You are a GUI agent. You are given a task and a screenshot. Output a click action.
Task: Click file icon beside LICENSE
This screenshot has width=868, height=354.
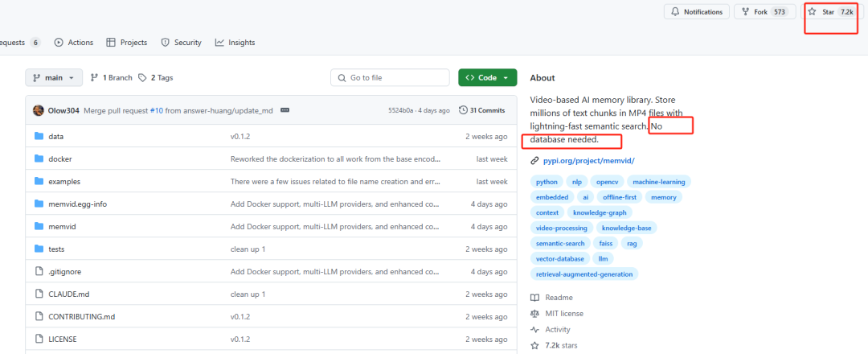coord(39,339)
